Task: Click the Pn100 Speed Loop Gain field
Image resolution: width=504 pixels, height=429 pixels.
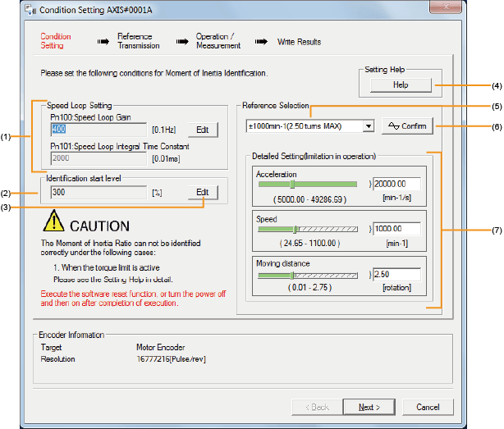Action: pos(97,129)
